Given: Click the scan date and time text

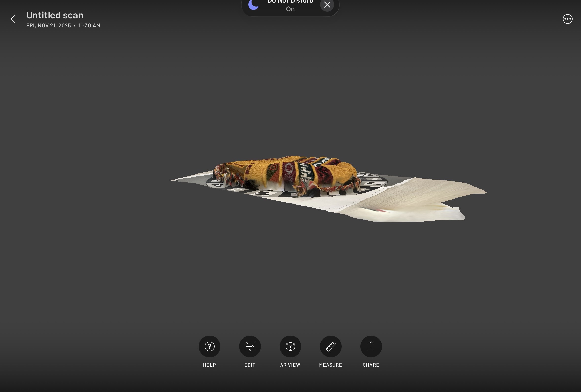Looking at the screenshot, I should coord(63,26).
